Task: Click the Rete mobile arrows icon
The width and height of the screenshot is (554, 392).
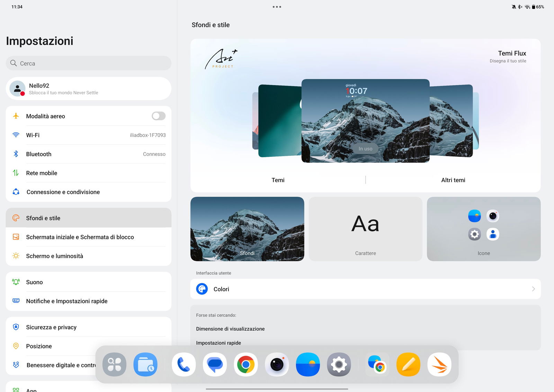Action: point(16,173)
